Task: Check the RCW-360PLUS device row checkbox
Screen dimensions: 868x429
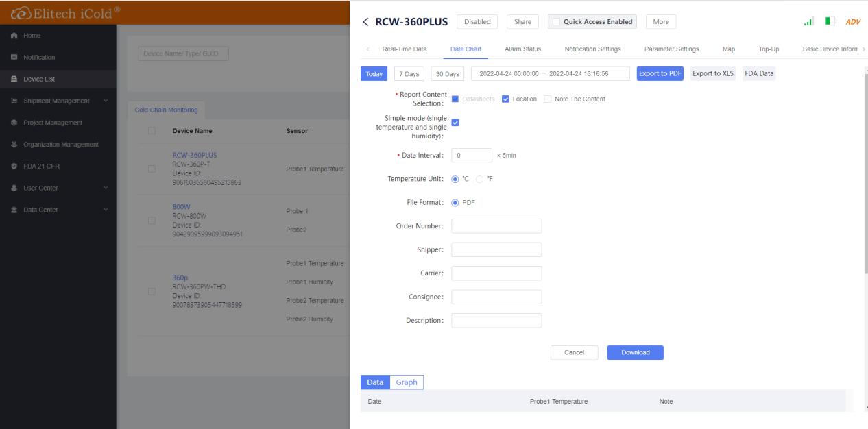Action: click(x=152, y=169)
